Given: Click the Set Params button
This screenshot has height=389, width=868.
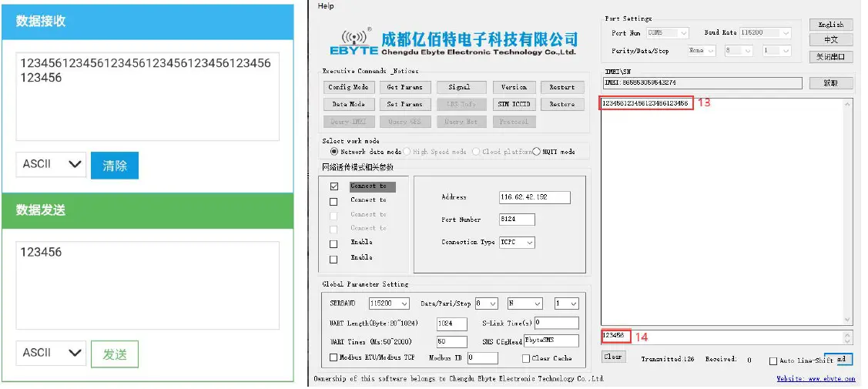Looking at the screenshot, I should (404, 104).
